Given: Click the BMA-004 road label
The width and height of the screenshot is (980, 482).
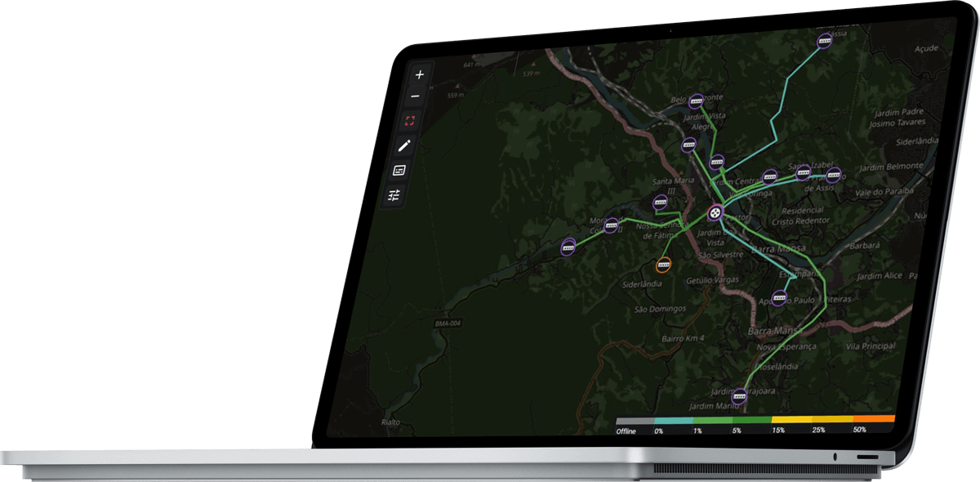Looking at the screenshot, I should 447,324.
